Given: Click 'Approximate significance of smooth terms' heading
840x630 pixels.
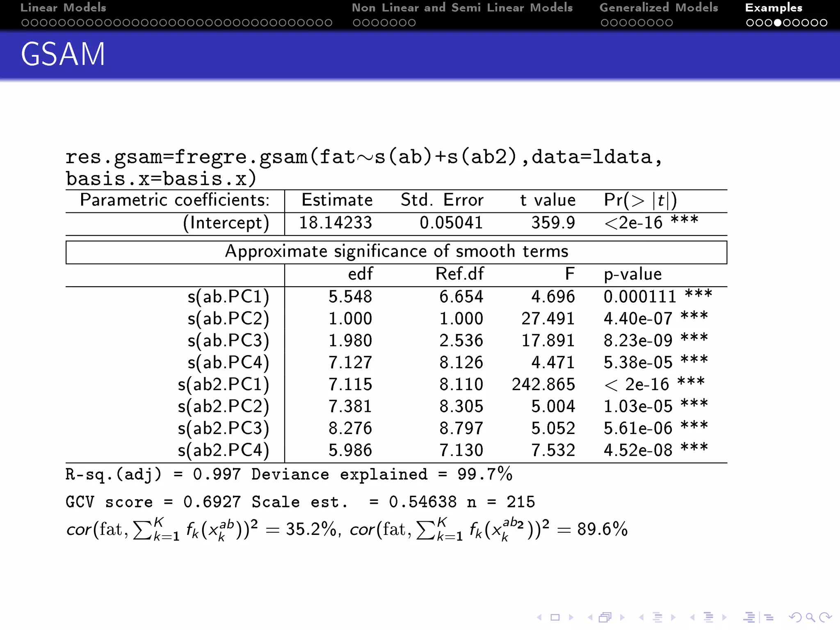Looking at the screenshot, I should tap(397, 251).
